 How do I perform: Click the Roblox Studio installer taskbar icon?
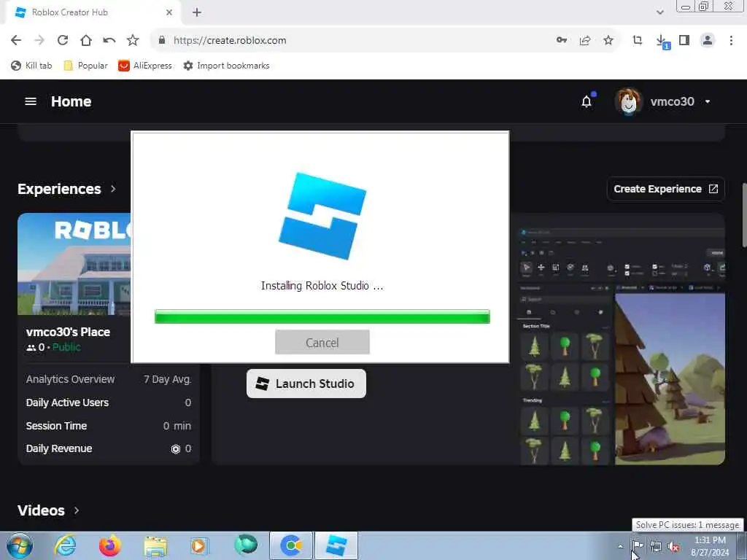click(336, 545)
